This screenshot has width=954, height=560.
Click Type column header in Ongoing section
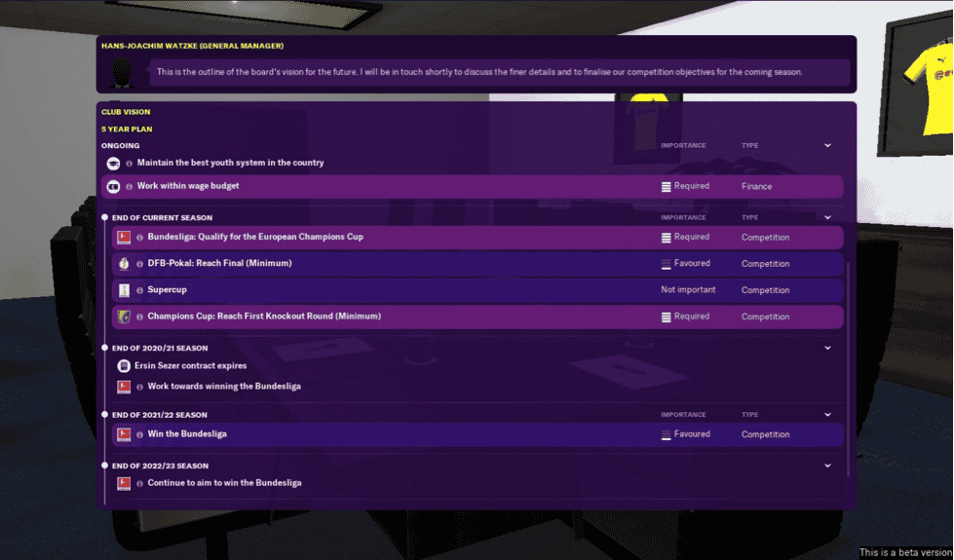(749, 145)
